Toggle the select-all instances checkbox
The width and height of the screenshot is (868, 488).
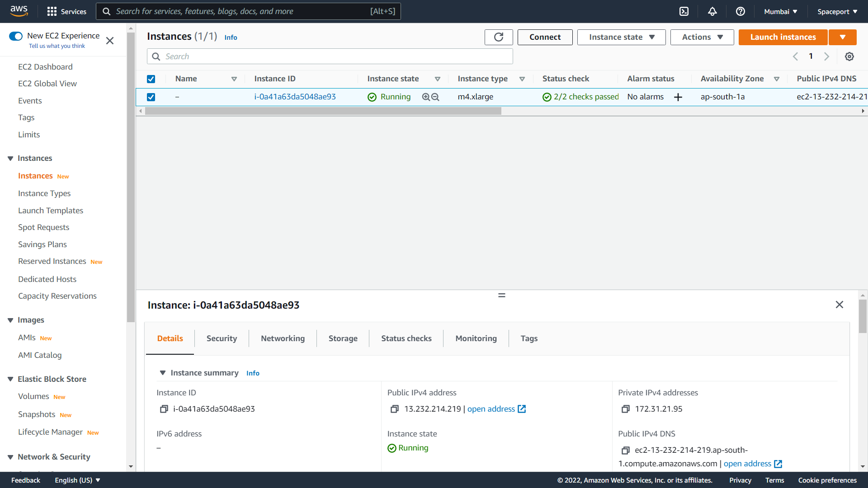(x=151, y=79)
